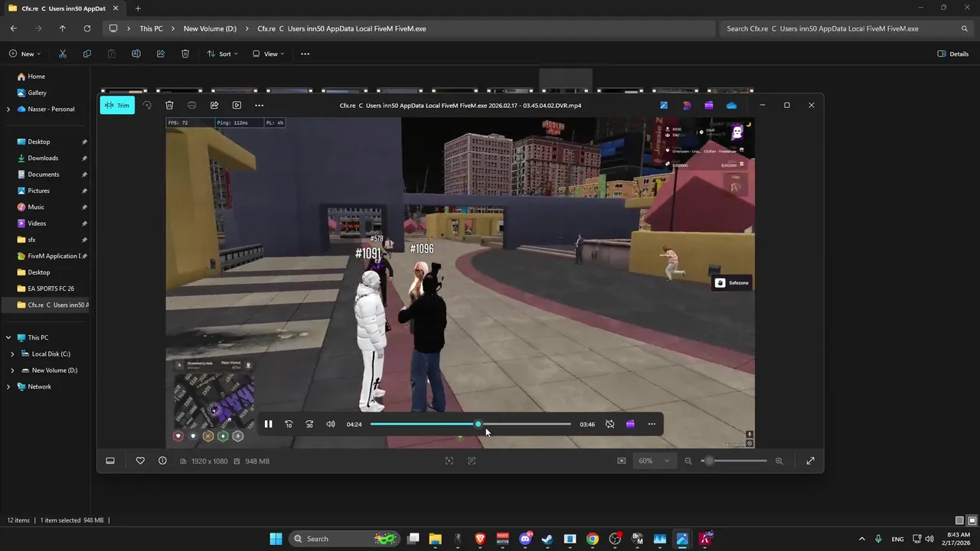This screenshot has width=980, height=551.
Task: Mark the video as favorite with heart
Action: coord(140,461)
